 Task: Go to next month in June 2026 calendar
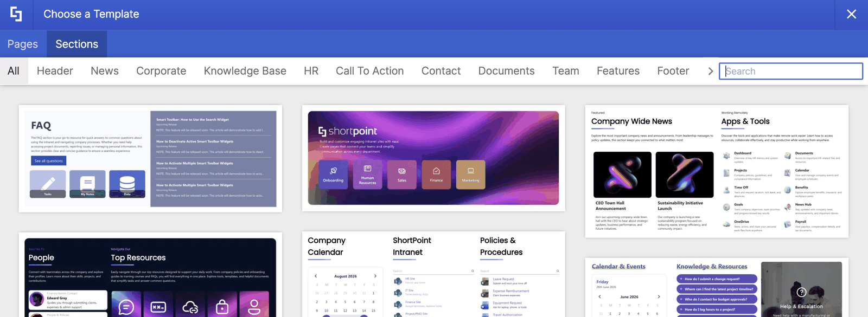pos(659,297)
